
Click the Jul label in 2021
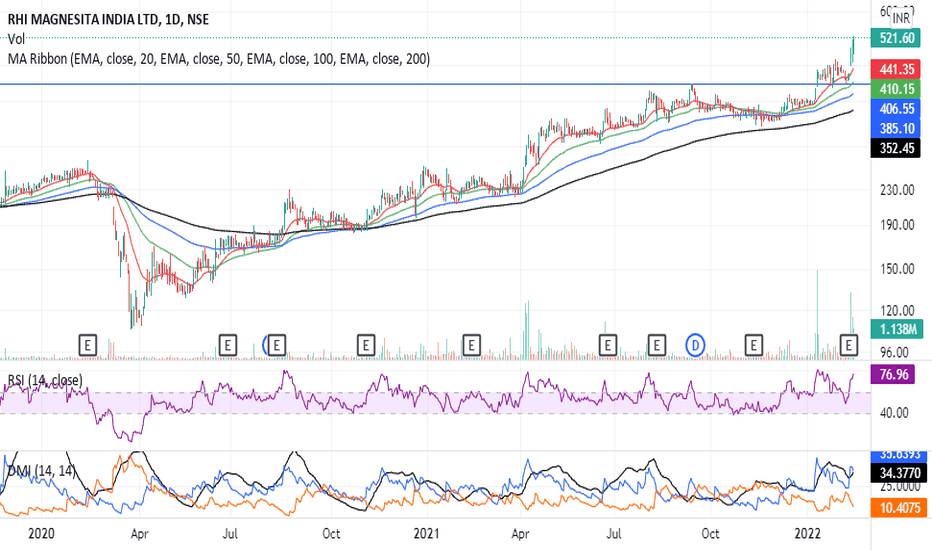pos(614,533)
